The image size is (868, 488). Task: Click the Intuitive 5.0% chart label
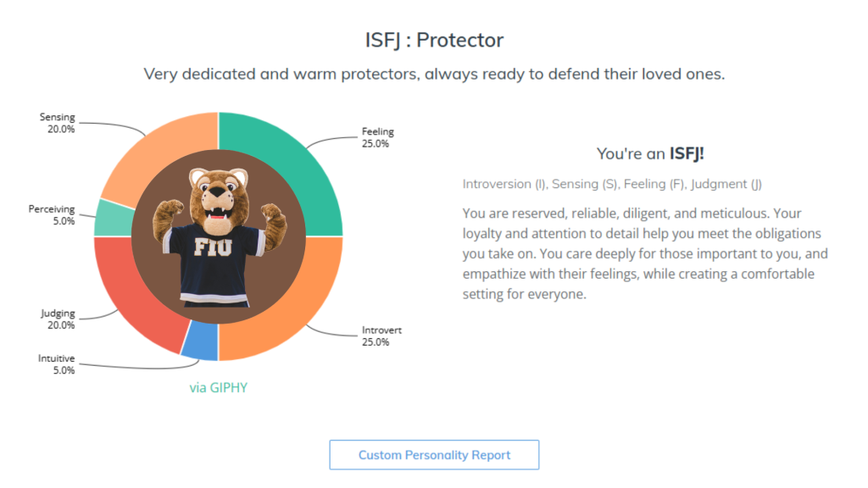pos(56,364)
